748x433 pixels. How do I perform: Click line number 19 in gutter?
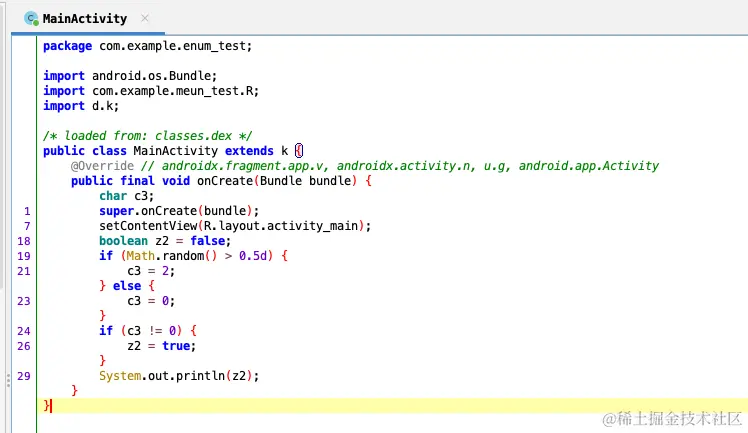click(24, 256)
